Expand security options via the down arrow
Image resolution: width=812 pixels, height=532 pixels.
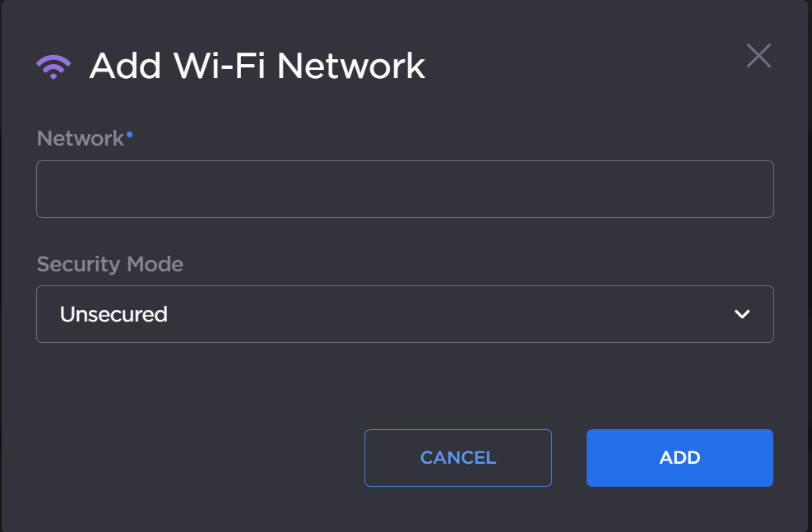742,314
